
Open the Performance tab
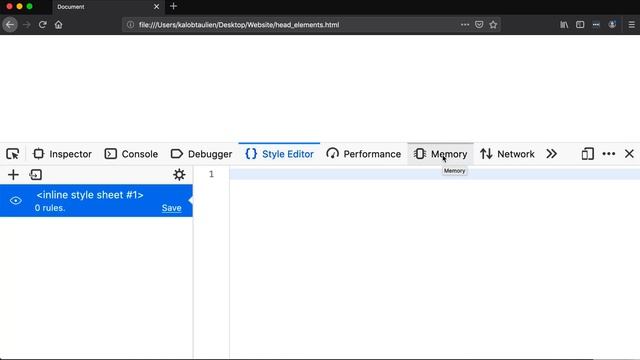click(x=364, y=154)
